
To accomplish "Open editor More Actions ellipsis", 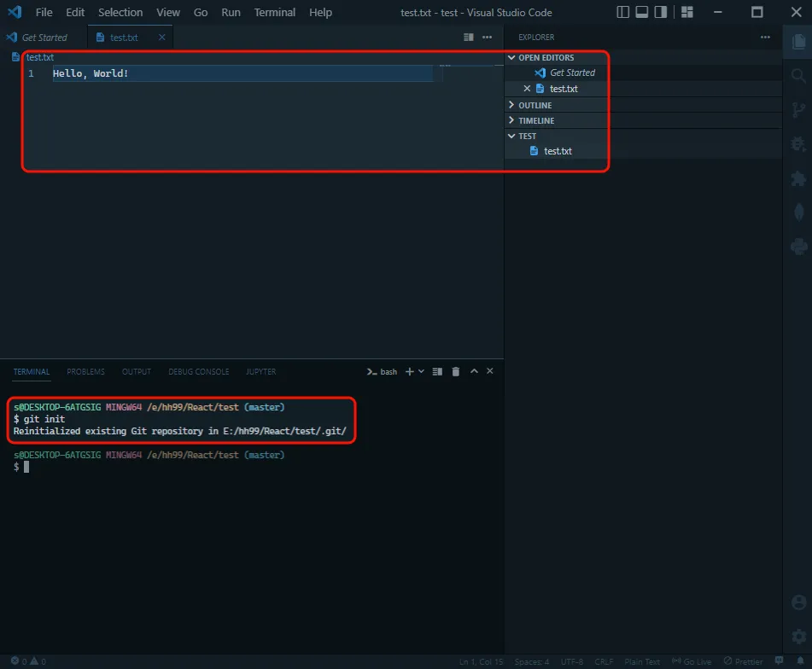I will (x=487, y=38).
